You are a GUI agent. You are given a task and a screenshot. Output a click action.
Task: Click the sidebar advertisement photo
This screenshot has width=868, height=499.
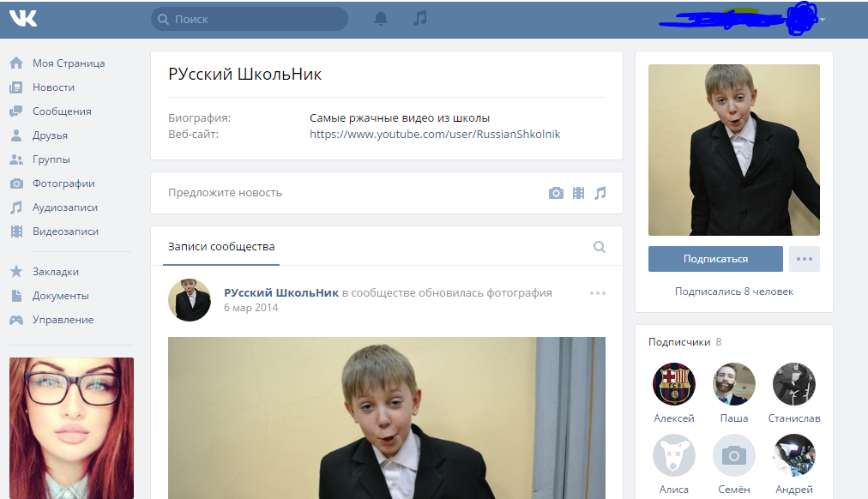click(x=71, y=428)
